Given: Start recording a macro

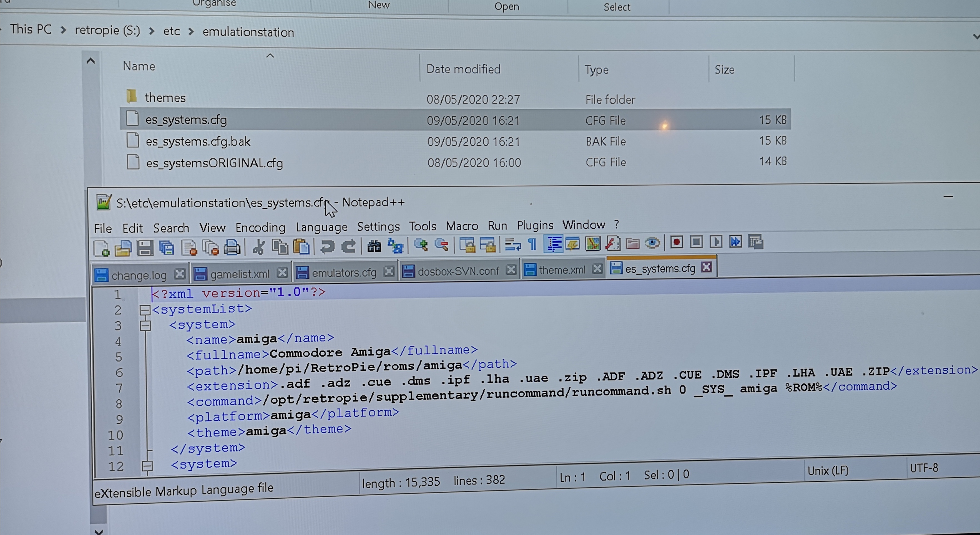Looking at the screenshot, I should 676,242.
